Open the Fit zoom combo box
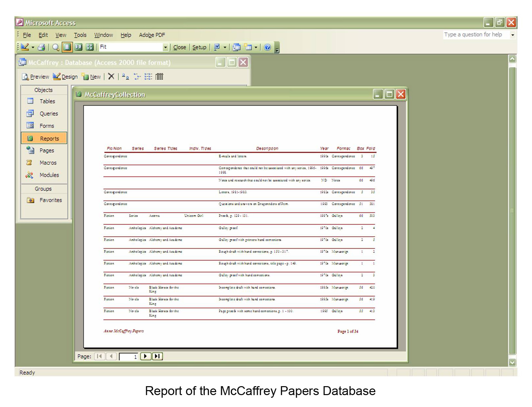The height and width of the screenshot is (407, 532). tap(134, 47)
